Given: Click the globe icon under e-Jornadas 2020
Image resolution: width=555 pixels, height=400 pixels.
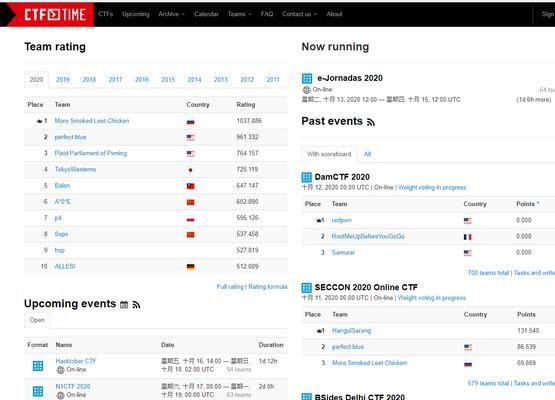Looking at the screenshot, I should tap(307, 90).
